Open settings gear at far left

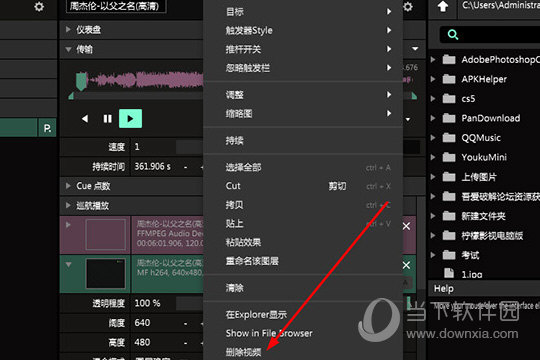(39, 7)
